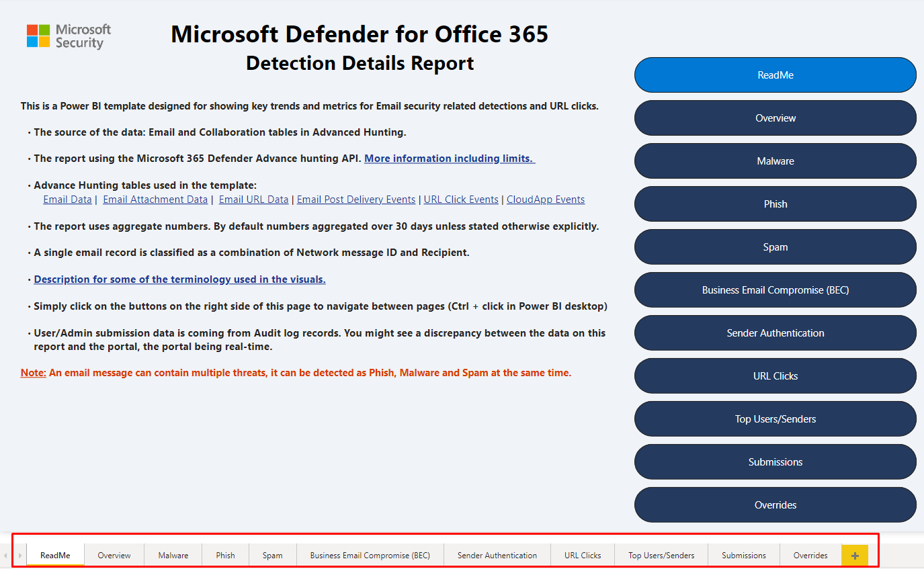Click the Microsoft Security logo
The height and width of the screenshot is (569, 924).
pyautogui.click(x=69, y=36)
